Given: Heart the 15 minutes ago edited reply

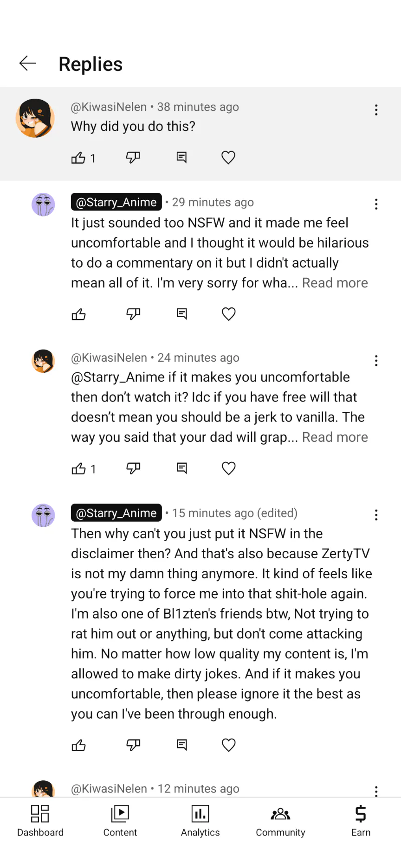Looking at the screenshot, I should (x=228, y=745).
